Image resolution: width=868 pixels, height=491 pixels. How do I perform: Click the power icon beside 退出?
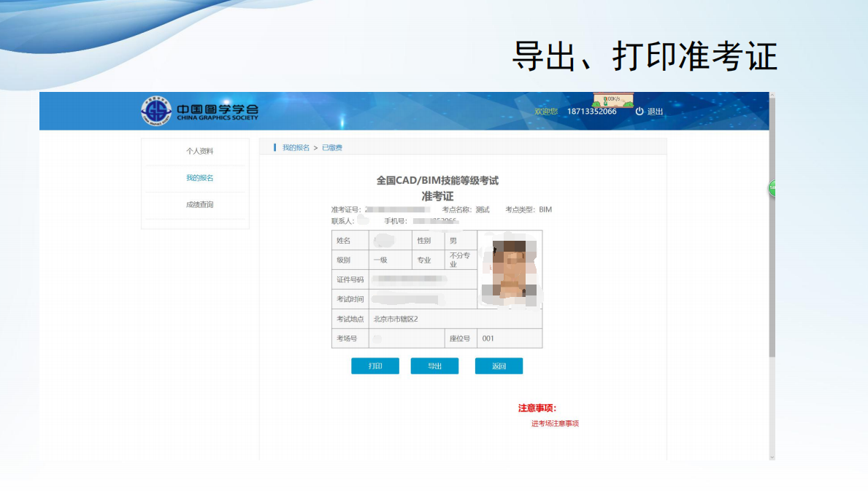tap(640, 112)
